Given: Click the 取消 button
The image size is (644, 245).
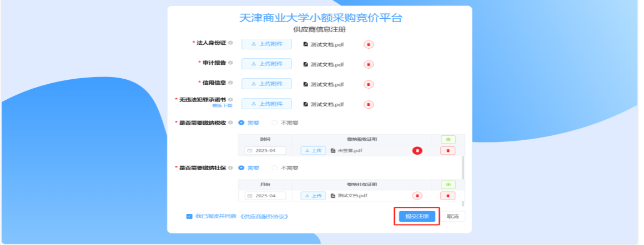Looking at the screenshot, I should click(x=452, y=216).
